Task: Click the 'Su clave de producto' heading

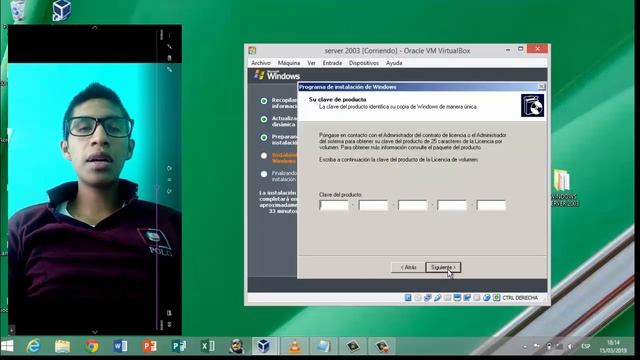Action: point(337,99)
